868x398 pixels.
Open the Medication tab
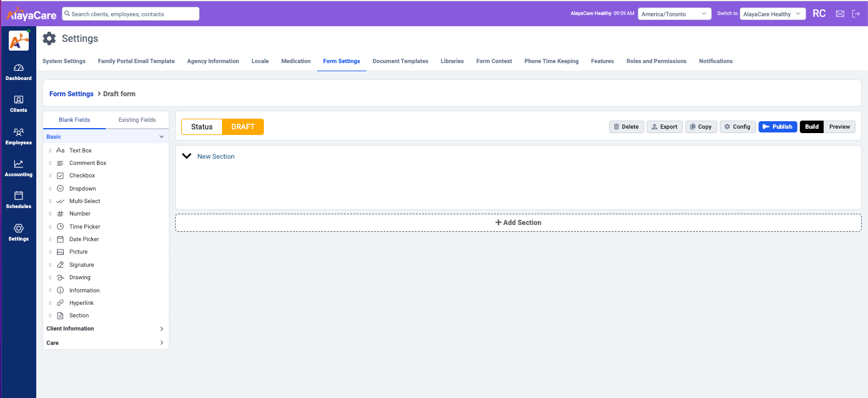coord(296,61)
